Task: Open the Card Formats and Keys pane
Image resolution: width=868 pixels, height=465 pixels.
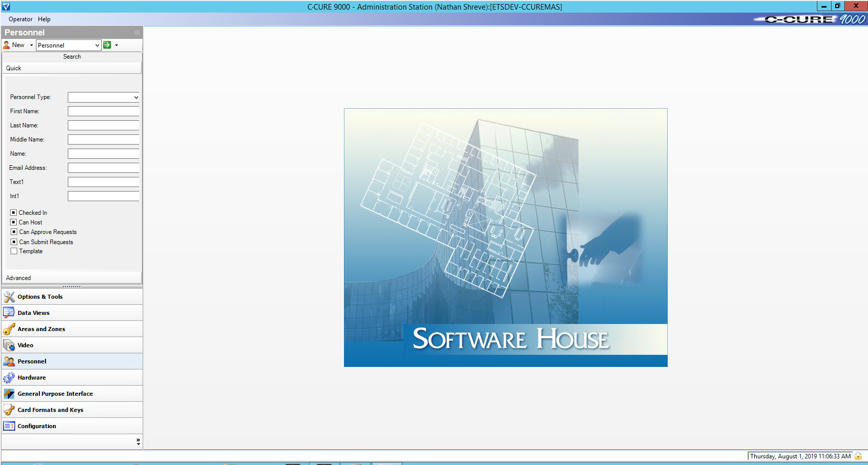Action: [72, 410]
